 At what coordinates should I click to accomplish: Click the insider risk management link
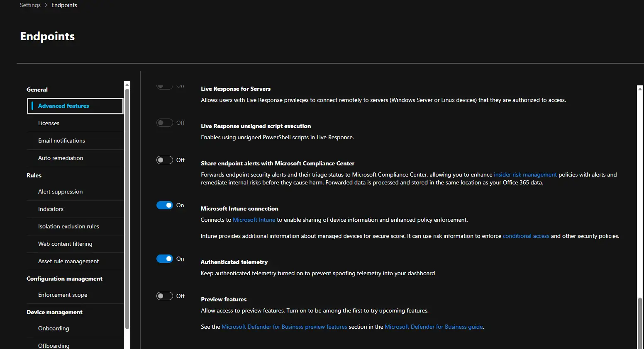525,174
